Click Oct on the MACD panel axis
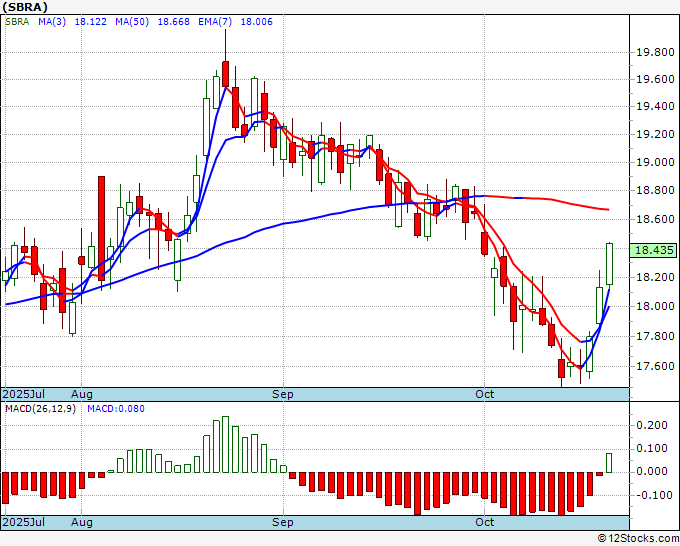Viewport: 680px width, 546px height. 484,522
